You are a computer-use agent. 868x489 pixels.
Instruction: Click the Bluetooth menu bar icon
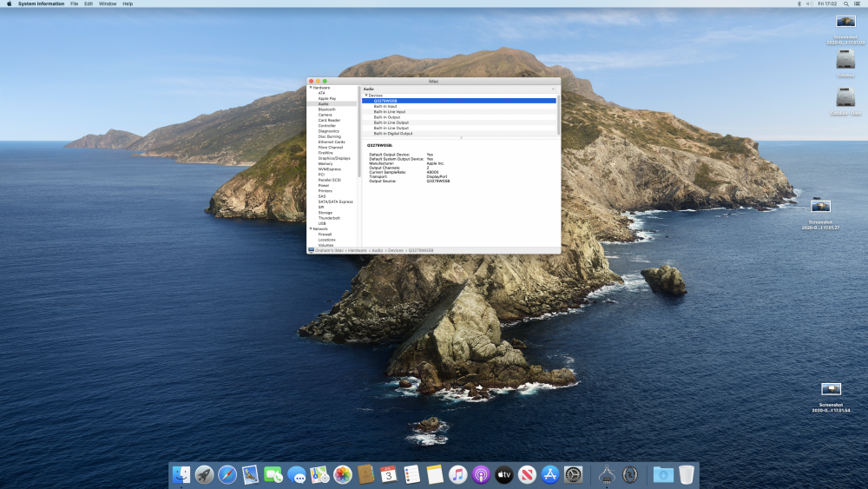(799, 3)
